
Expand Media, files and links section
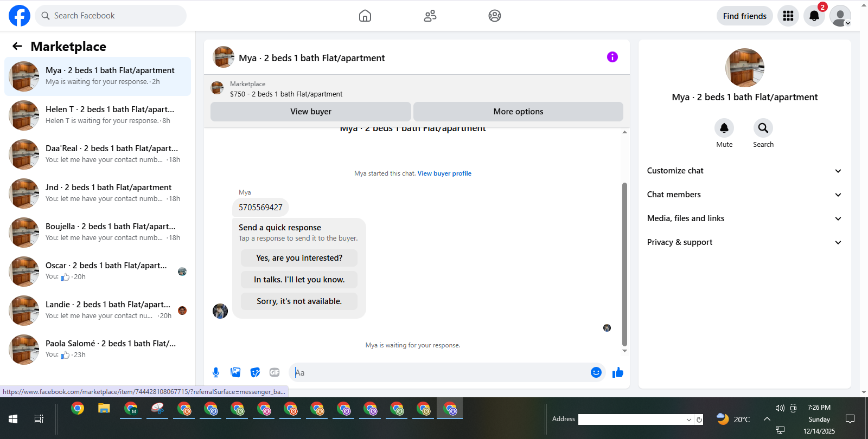point(744,218)
